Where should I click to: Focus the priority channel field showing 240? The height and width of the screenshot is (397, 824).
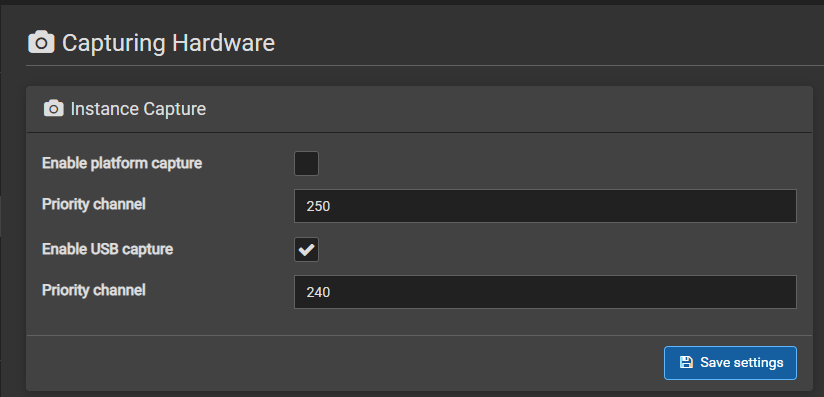coord(545,292)
